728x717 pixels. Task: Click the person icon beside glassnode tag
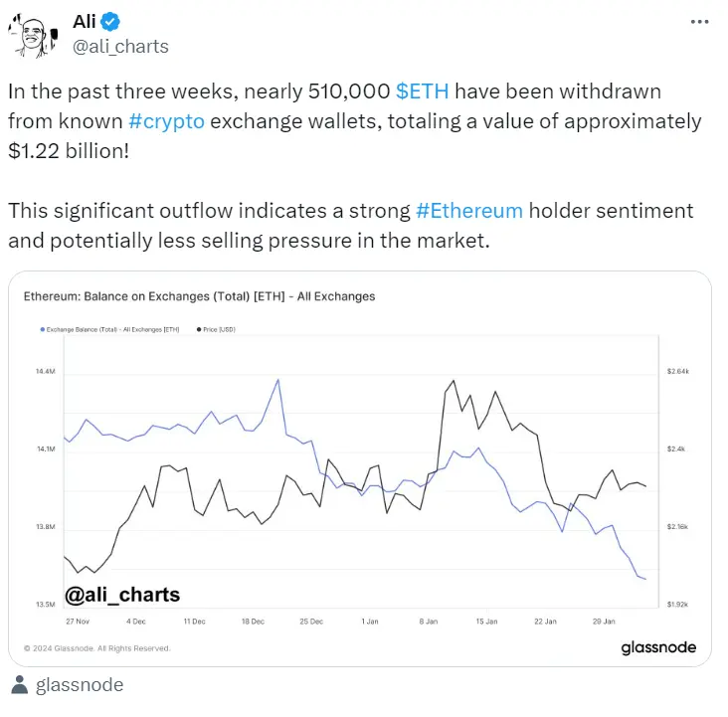click(19, 685)
